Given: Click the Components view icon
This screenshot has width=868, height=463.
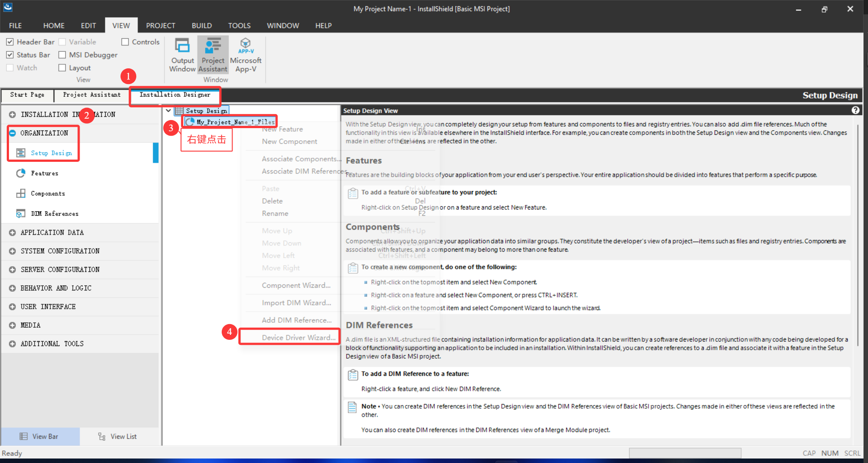Looking at the screenshot, I should (x=21, y=193).
